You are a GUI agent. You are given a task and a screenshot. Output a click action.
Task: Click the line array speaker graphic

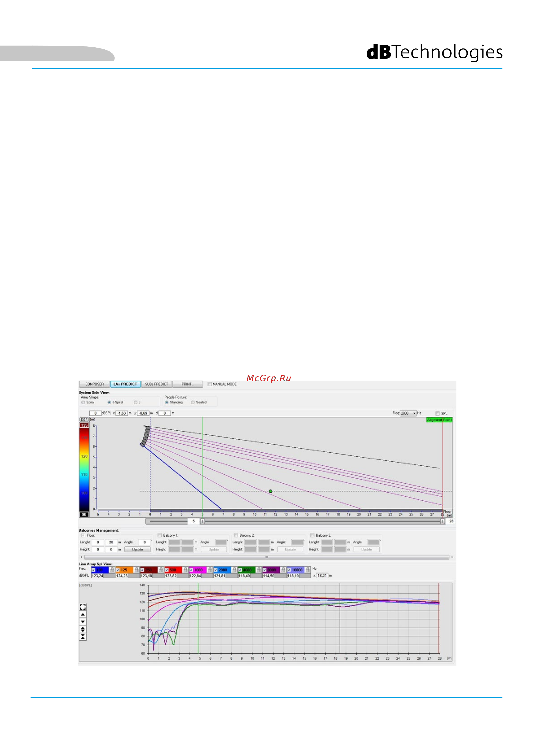click(x=145, y=436)
